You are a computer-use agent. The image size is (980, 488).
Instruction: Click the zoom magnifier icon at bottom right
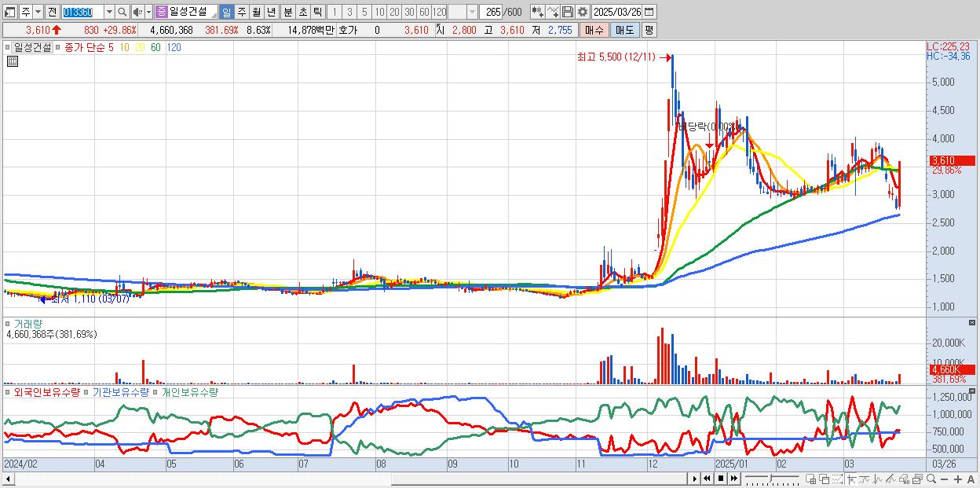[x=931, y=479]
